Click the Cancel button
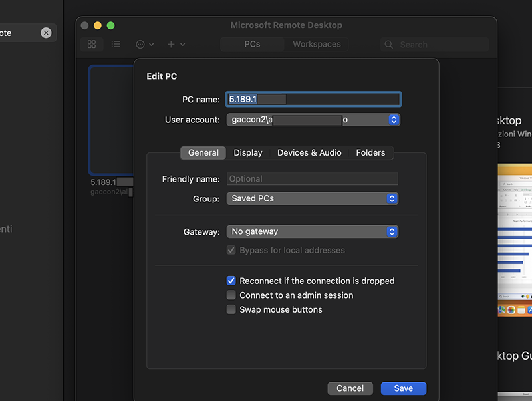Viewport: 532px width, 401px height. 350,388
